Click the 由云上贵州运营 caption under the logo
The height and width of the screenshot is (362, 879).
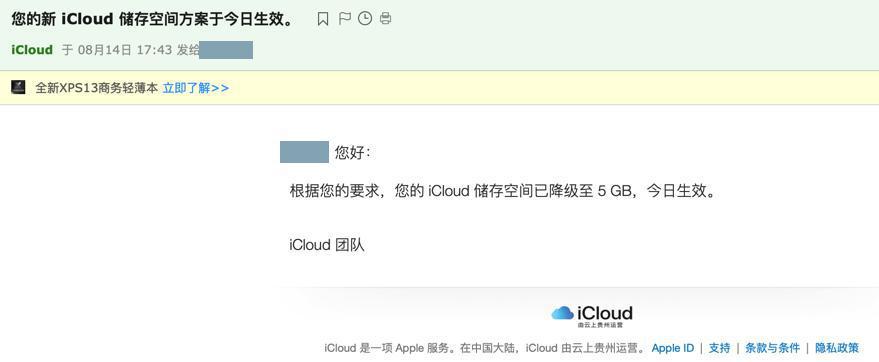(600, 324)
